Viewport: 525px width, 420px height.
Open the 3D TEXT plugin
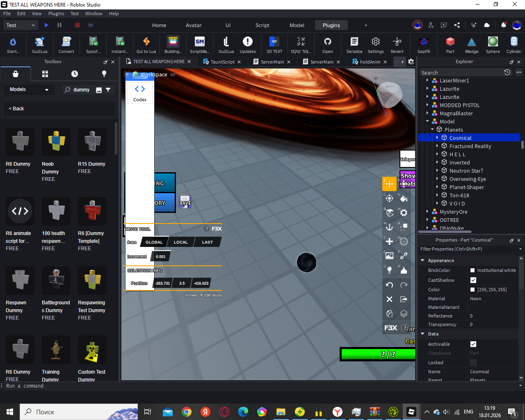(274, 42)
